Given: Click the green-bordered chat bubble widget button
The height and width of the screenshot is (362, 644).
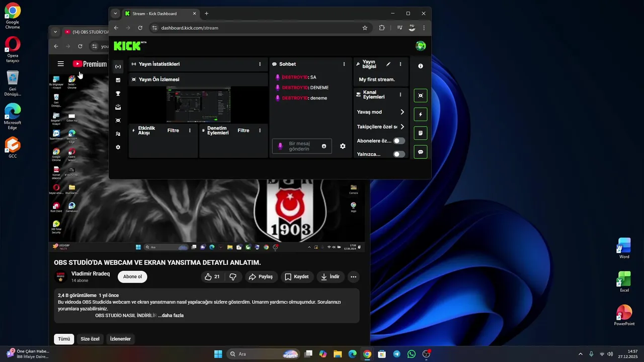Looking at the screenshot, I should pyautogui.click(x=421, y=152).
